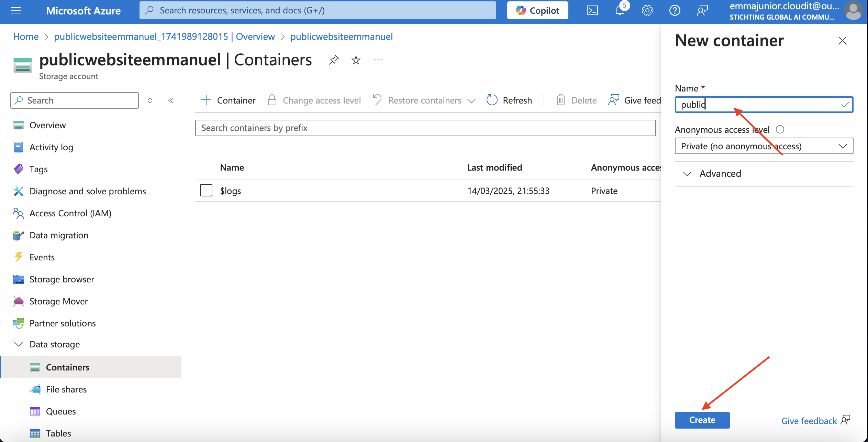The image size is (868, 442).
Task: Open Data migration menu item
Action: [x=59, y=235]
